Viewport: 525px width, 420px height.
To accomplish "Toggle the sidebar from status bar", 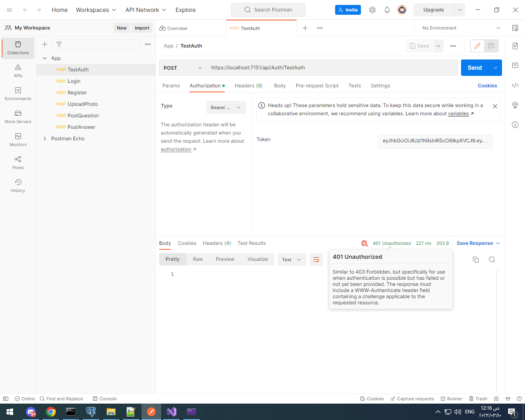I will point(6,399).
